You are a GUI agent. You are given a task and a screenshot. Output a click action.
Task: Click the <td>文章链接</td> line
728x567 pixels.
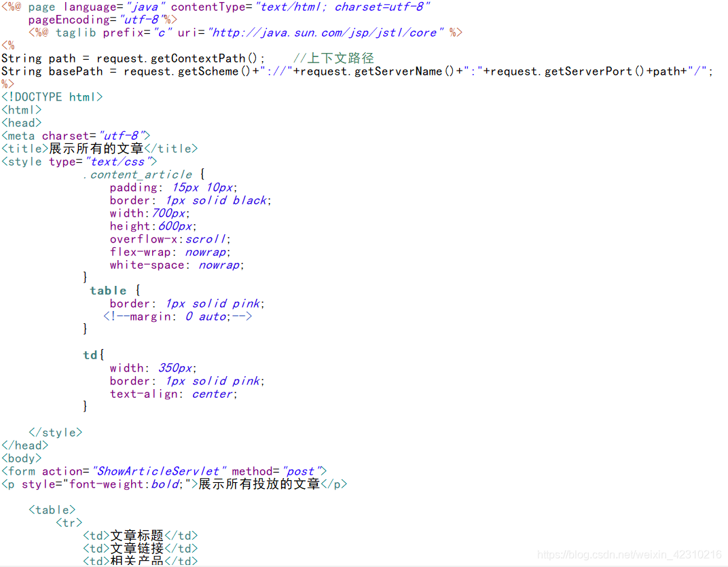click(x=140, y=549)
